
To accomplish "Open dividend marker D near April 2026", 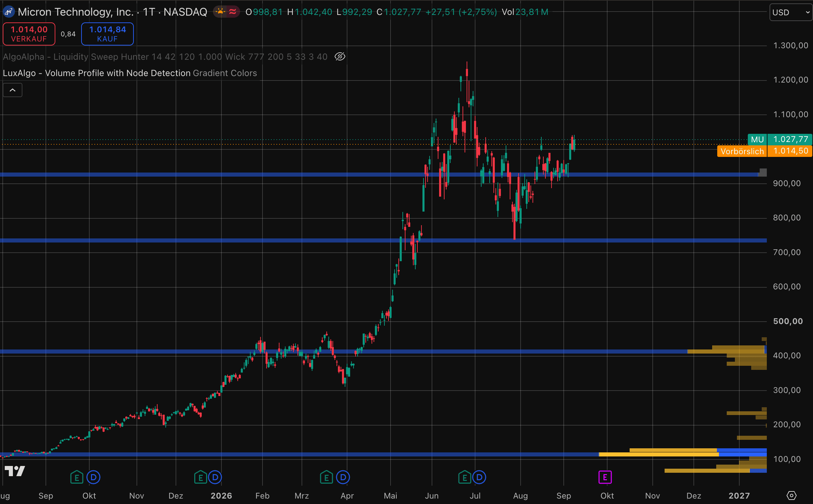I will (x=343, y=477).
